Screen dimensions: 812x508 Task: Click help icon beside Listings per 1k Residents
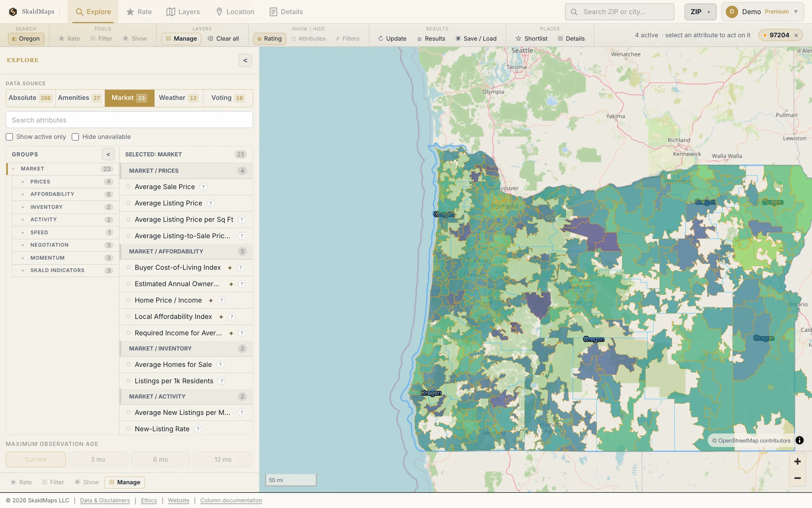click(221, 381)
